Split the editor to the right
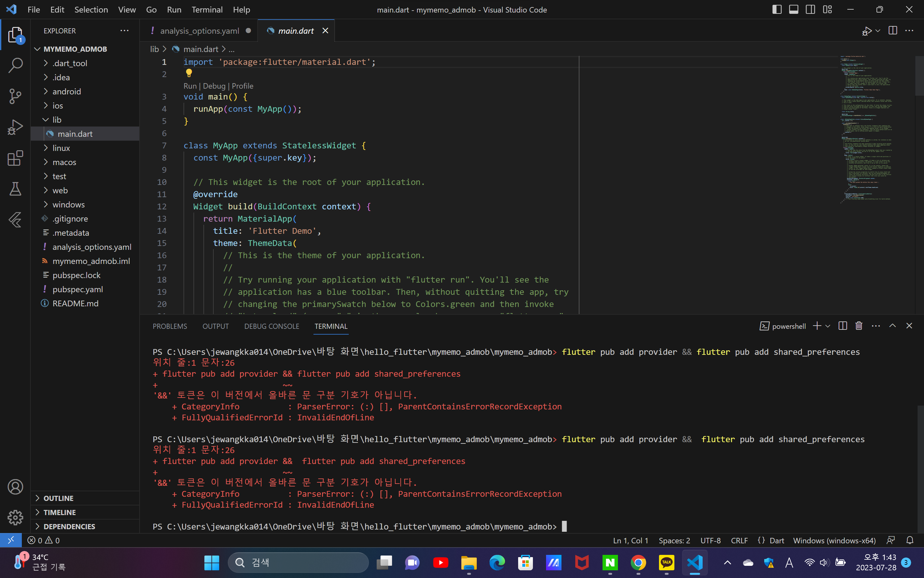 click(x=893, y=31)
